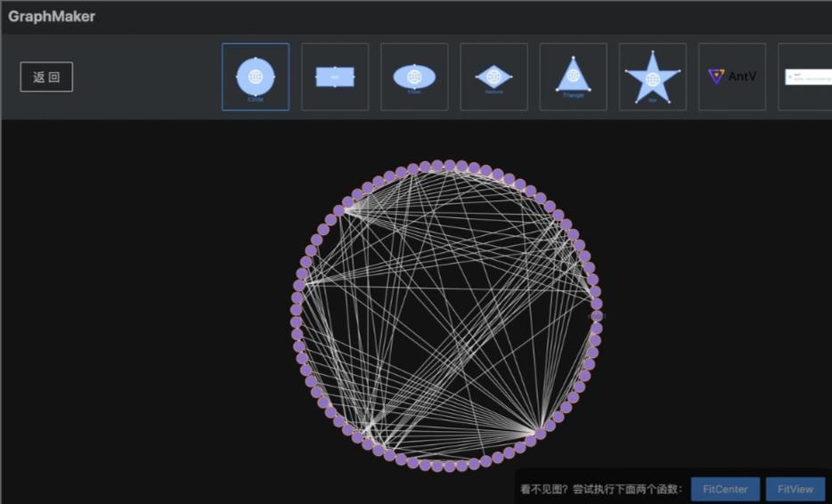Click the FitCenter button
Screen dimensions: 832x504
pos(725,489)
